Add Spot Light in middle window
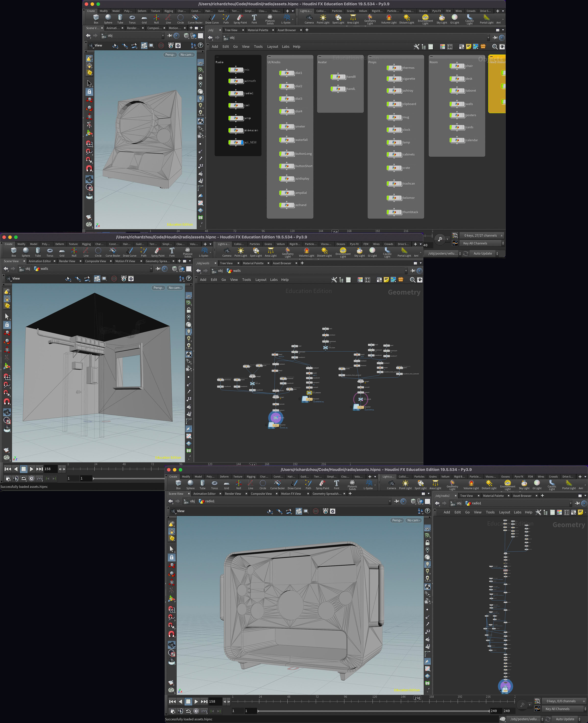The height and width of the screenshot is (723, 588). point(256,252)
